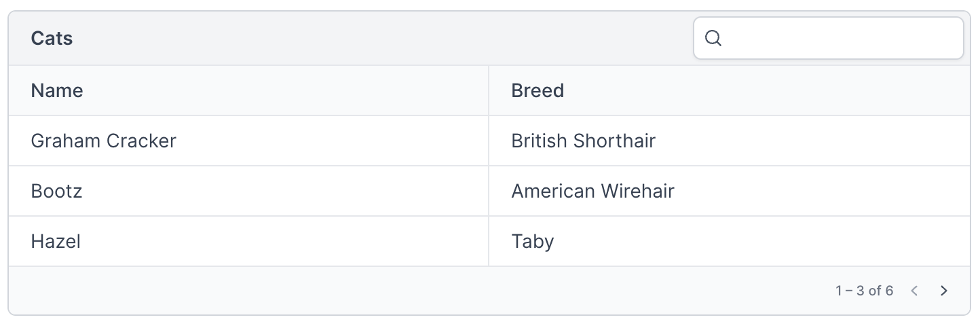Go to next page of cats

coord(943,291)
